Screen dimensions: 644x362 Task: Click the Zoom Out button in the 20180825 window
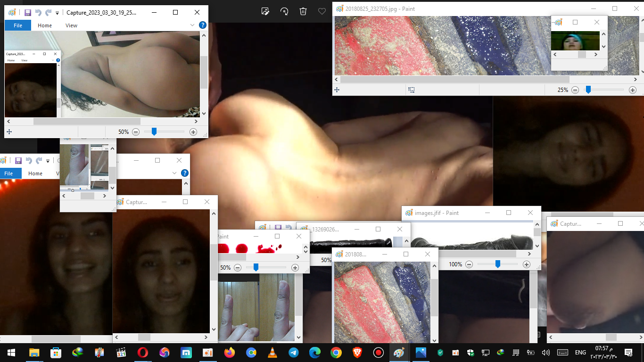[575, 90]
